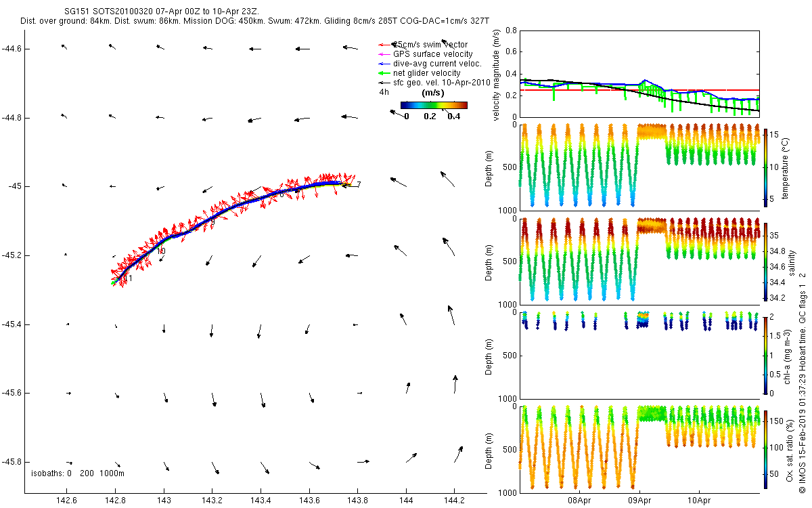Image resolution: width=812 pixels, height=508 pixels.
Task: Select the 'net glider velocity' legend label
Action: click(427, 73)
